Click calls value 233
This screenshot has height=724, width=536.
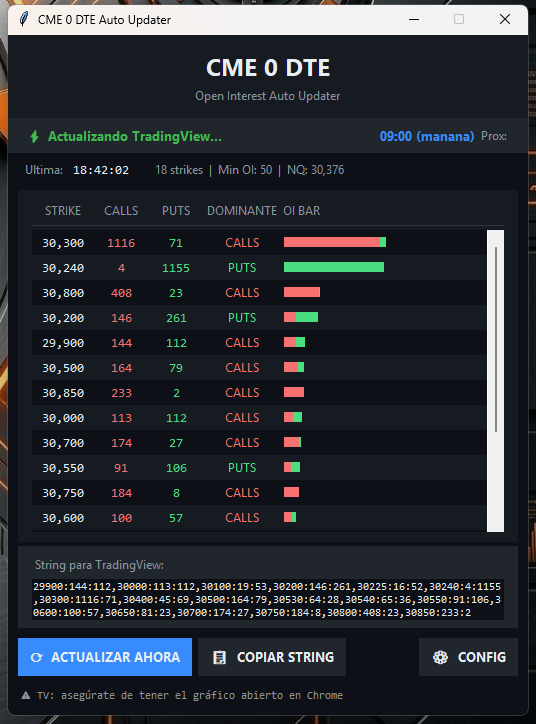[x=121, y=393]
